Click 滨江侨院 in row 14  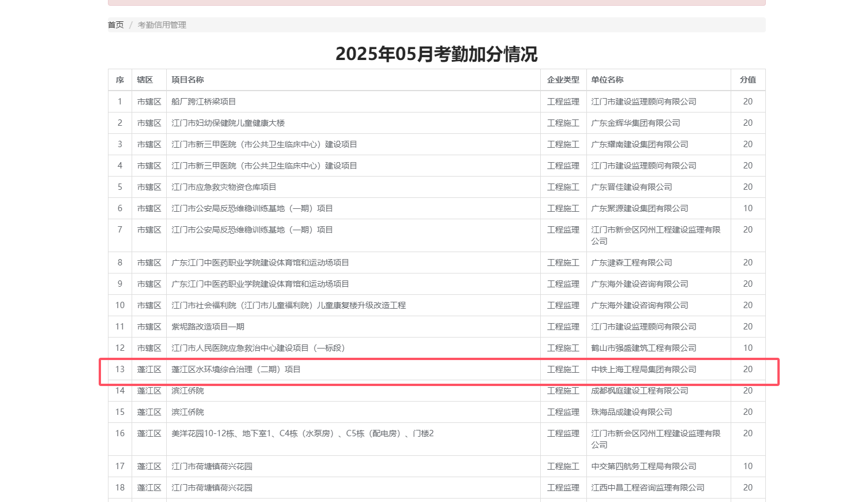[188, 391]
